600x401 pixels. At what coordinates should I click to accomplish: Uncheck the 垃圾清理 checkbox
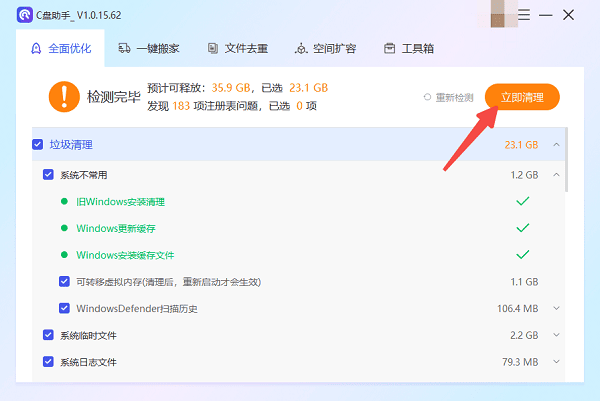pos(38,145)
